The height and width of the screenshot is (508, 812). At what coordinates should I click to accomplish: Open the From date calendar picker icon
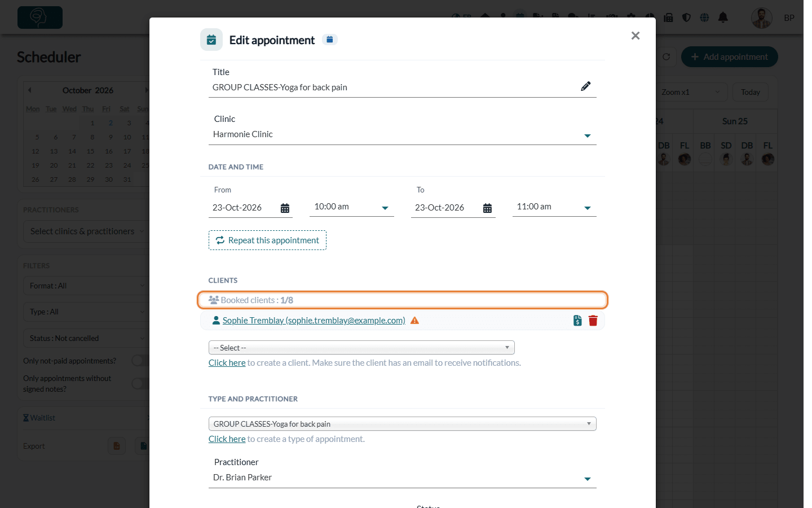click(285, 208)
